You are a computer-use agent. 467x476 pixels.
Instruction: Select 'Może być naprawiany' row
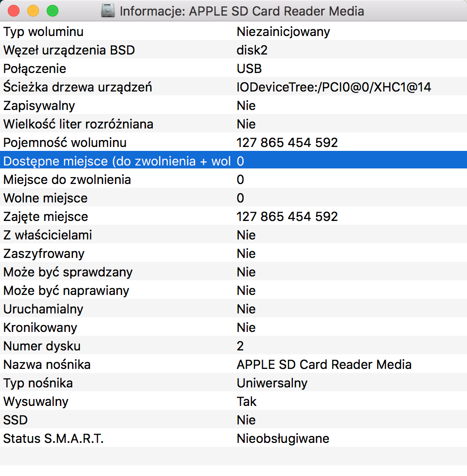[233, 290]
